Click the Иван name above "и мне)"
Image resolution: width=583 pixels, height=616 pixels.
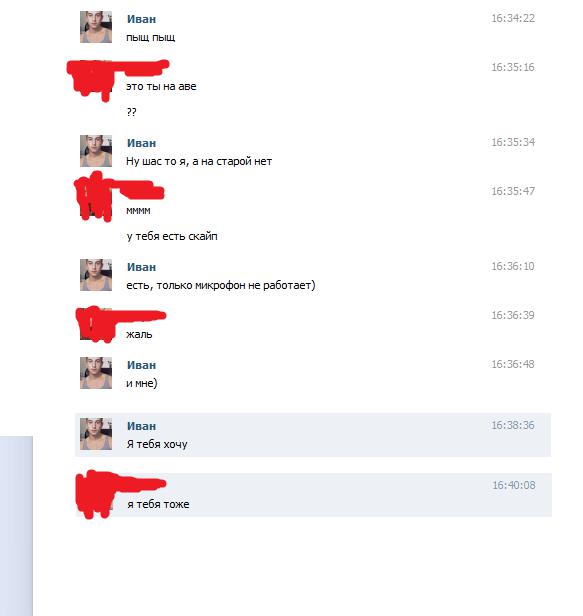click(141, 365)
